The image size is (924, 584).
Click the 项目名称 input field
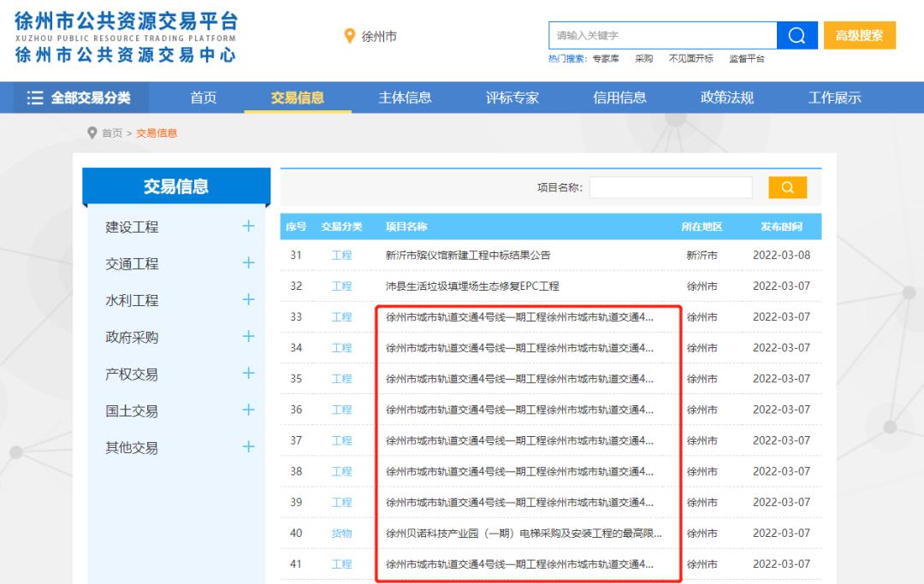pyautogui.click(x=671, y=186)
